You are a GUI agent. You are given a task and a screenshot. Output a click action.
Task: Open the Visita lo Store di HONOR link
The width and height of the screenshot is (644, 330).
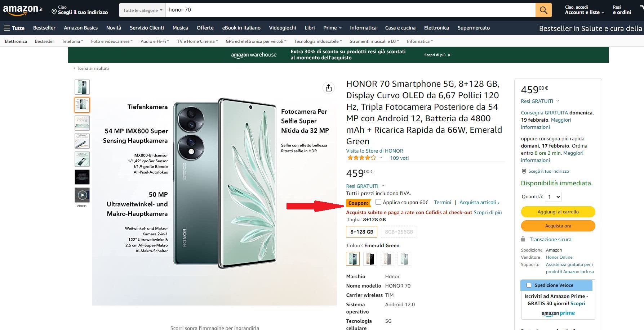(x=374, y=151)
